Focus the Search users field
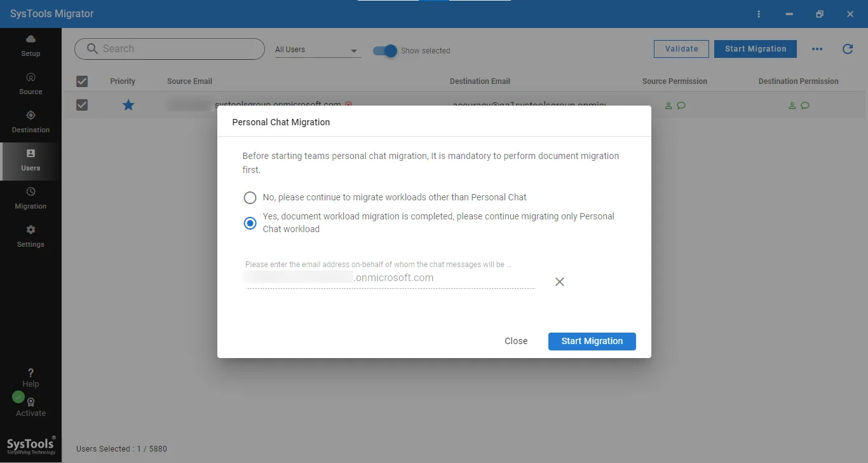 [170, 49]
